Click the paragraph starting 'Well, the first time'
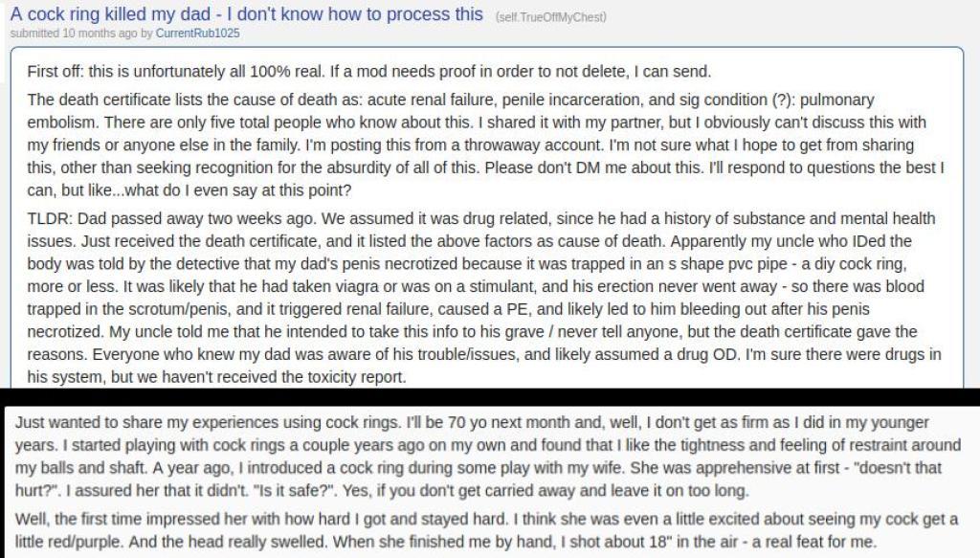980x558 pixels. (x=486, y=530)
